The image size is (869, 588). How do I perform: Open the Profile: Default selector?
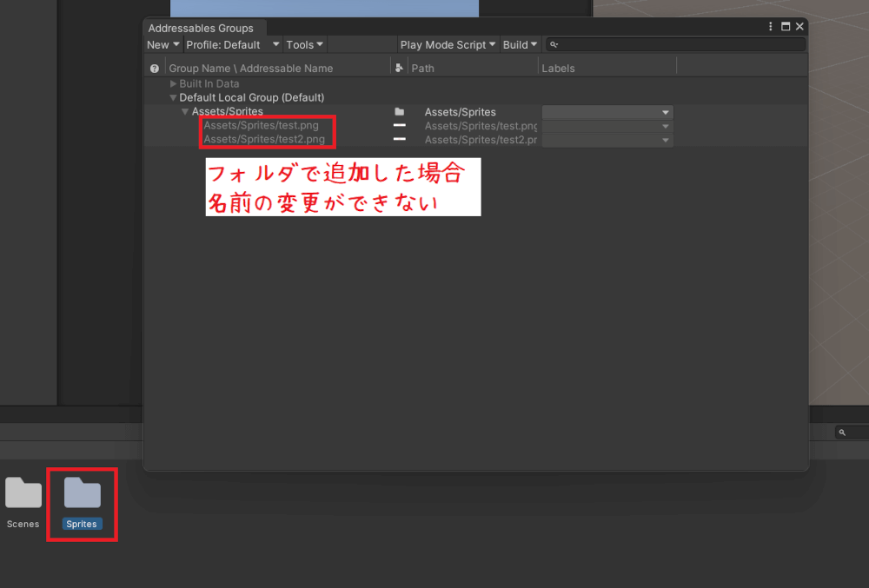click(229, 43)
